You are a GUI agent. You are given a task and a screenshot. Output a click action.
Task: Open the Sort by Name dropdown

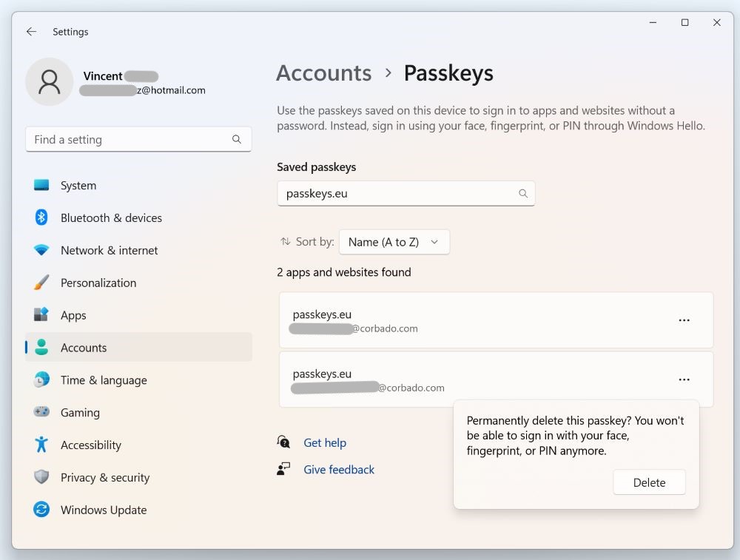pos(394,241)
